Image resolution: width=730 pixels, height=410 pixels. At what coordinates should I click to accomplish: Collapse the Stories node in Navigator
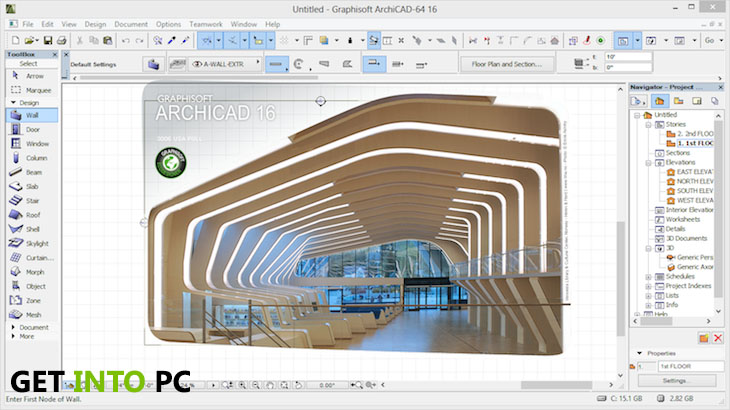[648, 125]
